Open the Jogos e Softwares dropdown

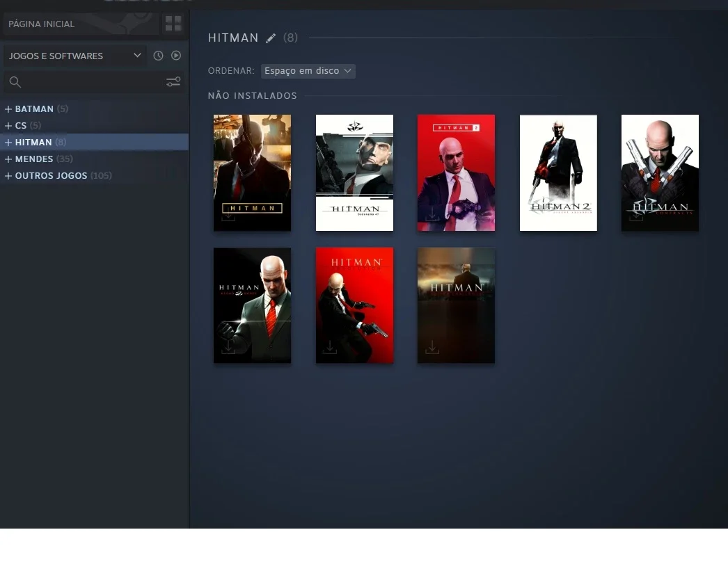75,56
